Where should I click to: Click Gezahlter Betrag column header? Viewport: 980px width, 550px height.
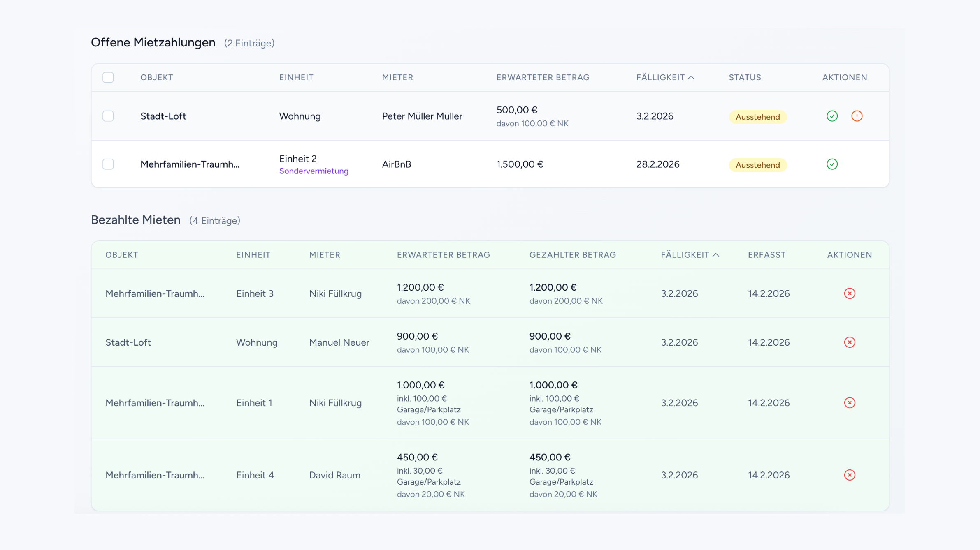point(572,255)
